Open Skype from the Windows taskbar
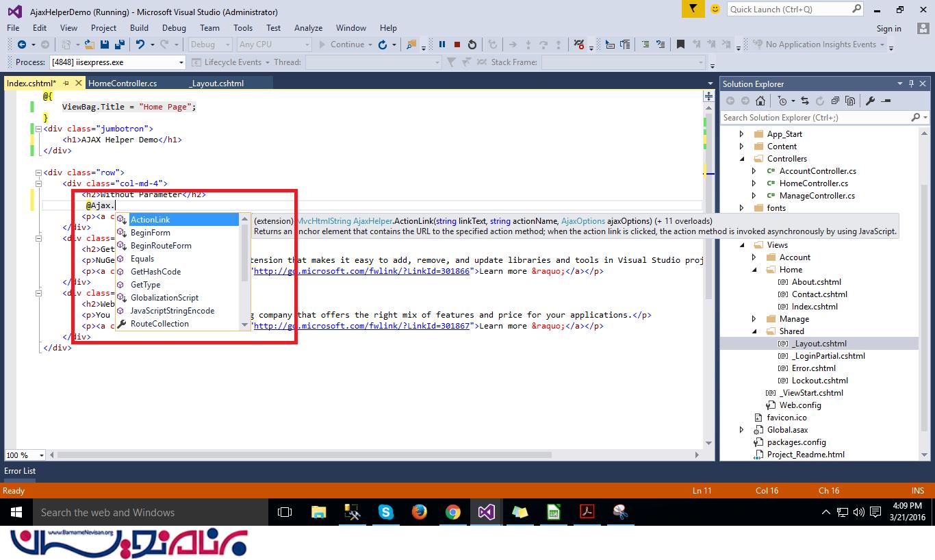The height and width of the screenshot is (560, 935). click(x=385, y=512)
